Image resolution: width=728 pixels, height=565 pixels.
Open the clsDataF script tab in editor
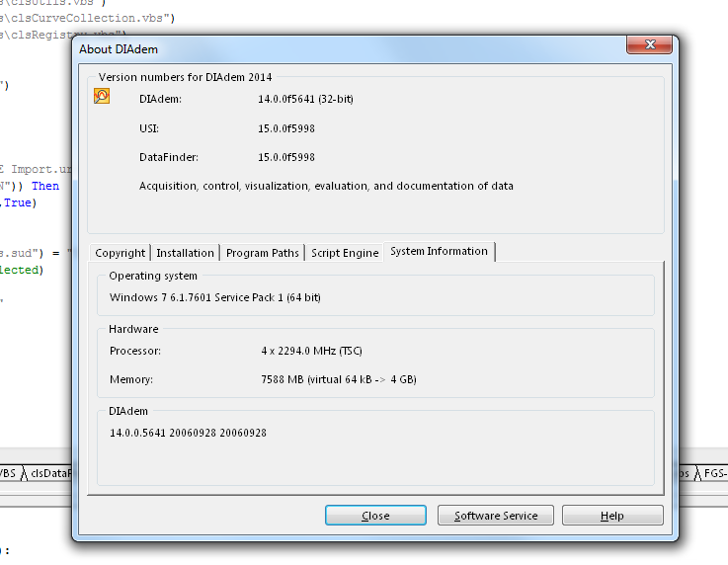point(48,473)
